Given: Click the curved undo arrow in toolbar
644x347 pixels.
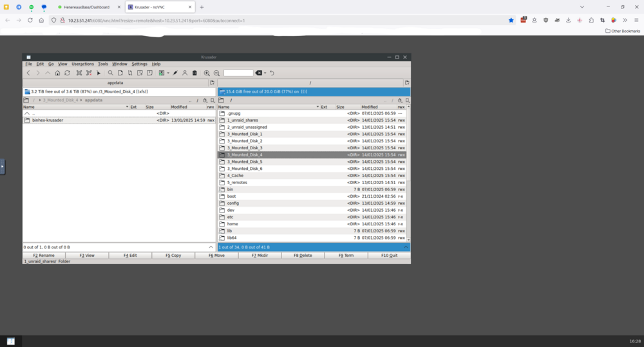Looking at the screenshot, I should (x=272, y=73).
